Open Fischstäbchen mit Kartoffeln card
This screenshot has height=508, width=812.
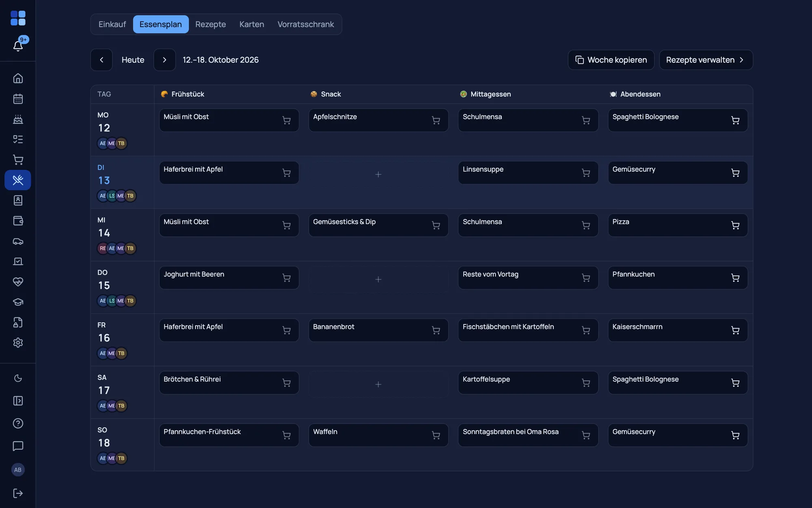point(528,330)
